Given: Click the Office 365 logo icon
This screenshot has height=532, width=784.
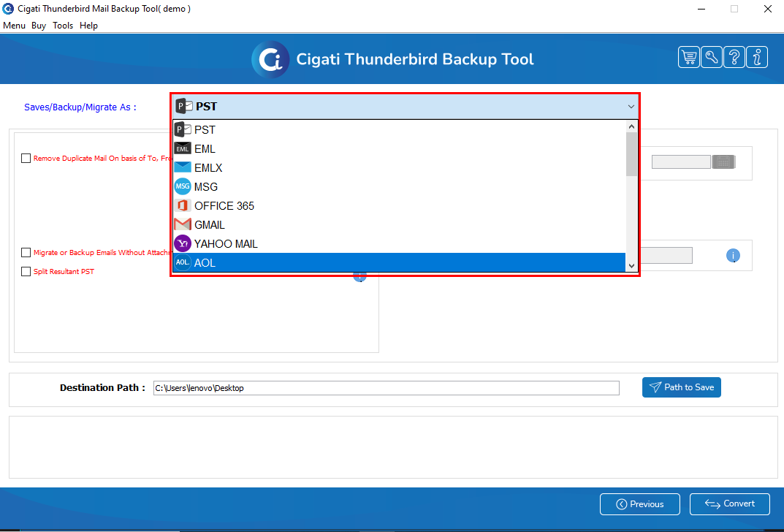Looking at the screenshot, I should pyautogui.click(x=183, y=205).
